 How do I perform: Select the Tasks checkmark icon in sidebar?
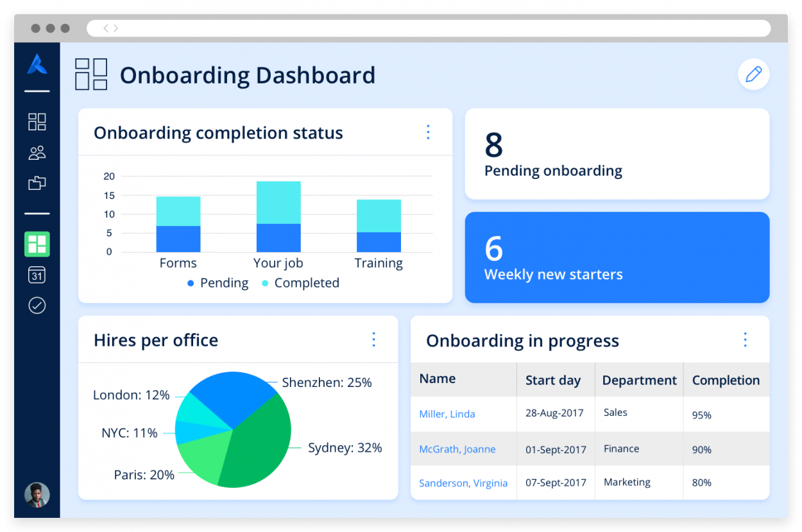click(37, 305)
